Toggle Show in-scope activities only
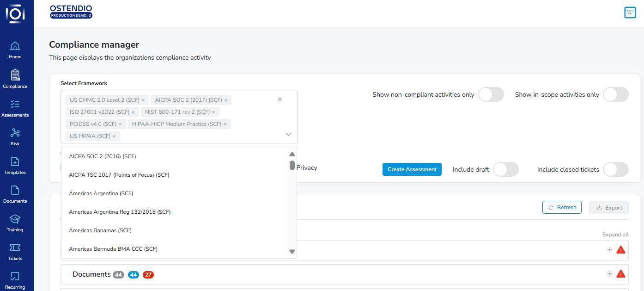The width and height of the screenshot is (644, 291). (x=615, y=94)
